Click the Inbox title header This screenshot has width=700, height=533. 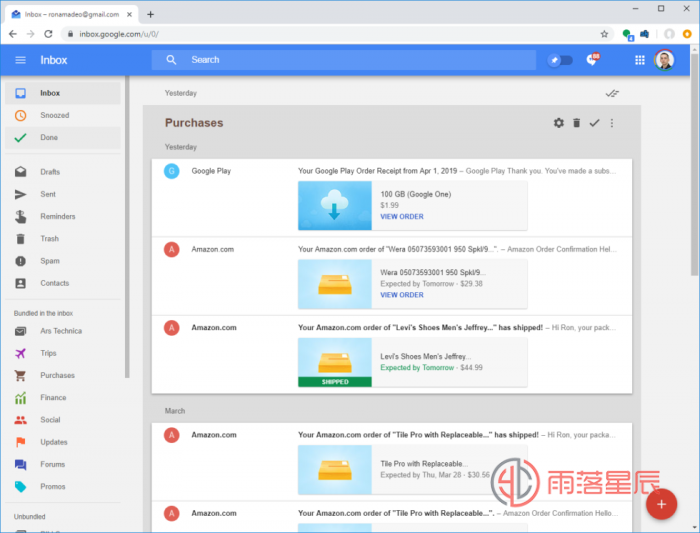(x=54, y=60)
